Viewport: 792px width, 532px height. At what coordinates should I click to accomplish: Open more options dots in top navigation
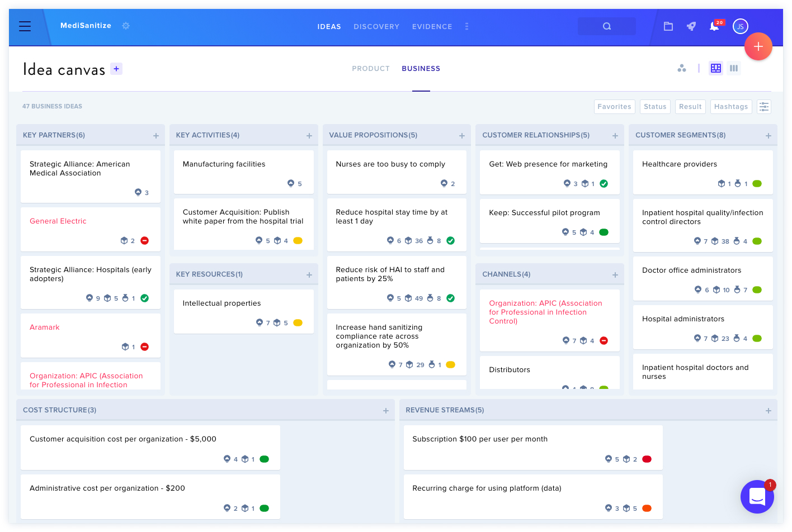coord(466,26)
